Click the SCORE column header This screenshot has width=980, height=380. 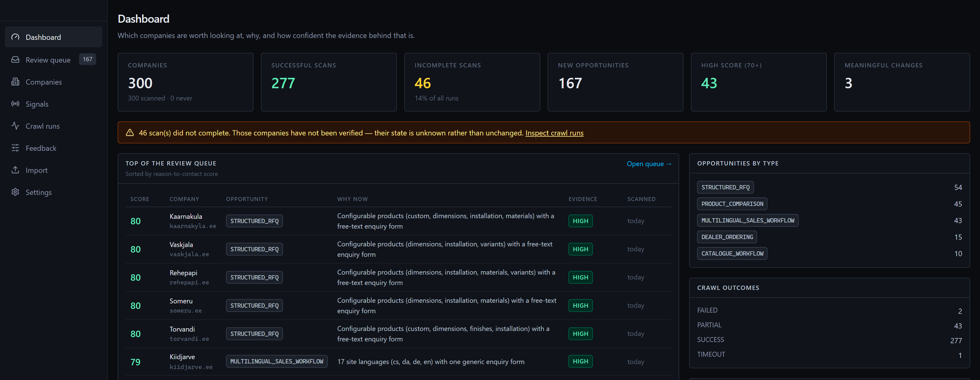[140, 199]
